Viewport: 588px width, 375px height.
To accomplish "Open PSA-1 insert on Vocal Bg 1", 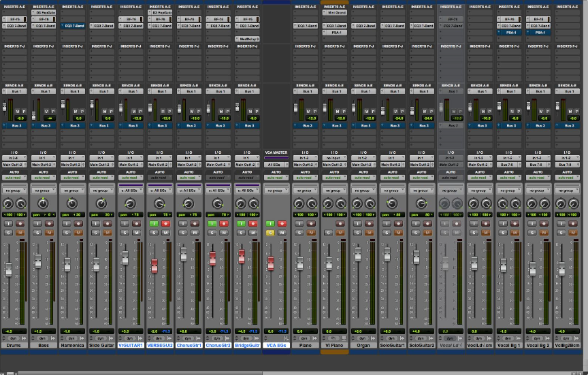I will 508,33.
